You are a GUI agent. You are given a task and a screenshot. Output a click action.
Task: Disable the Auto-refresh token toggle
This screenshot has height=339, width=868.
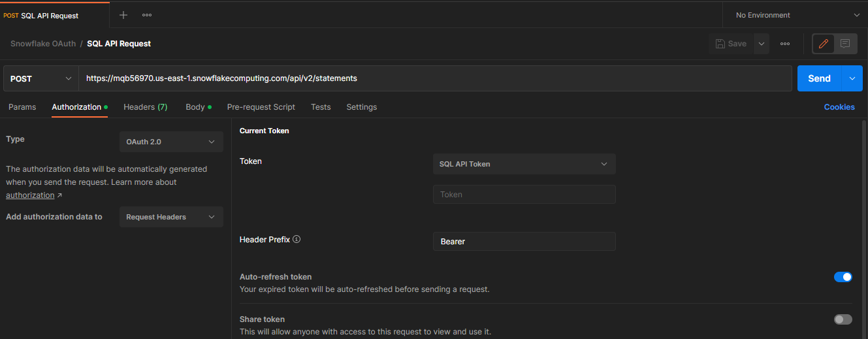pyautogui.click(x=843, y=277)
